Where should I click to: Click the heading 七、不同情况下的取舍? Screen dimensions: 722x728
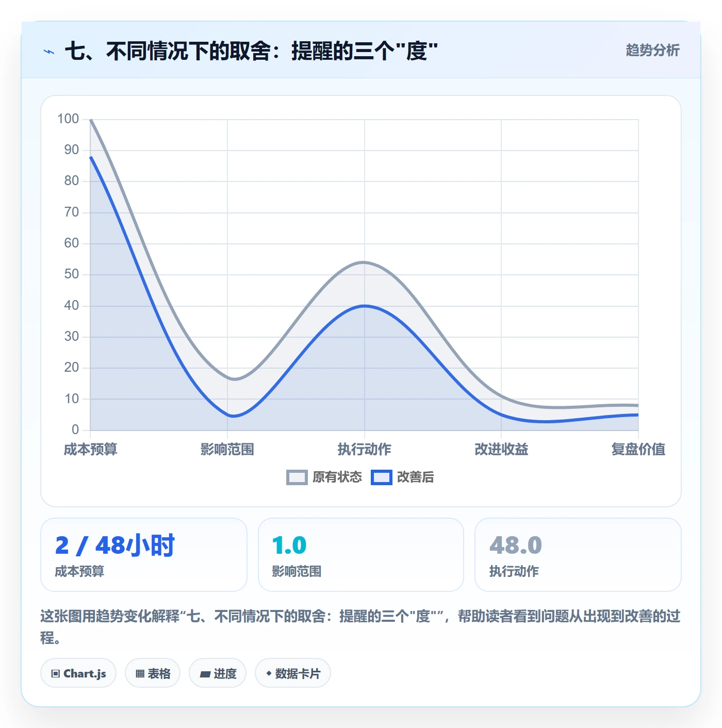(x=252, y=51)
